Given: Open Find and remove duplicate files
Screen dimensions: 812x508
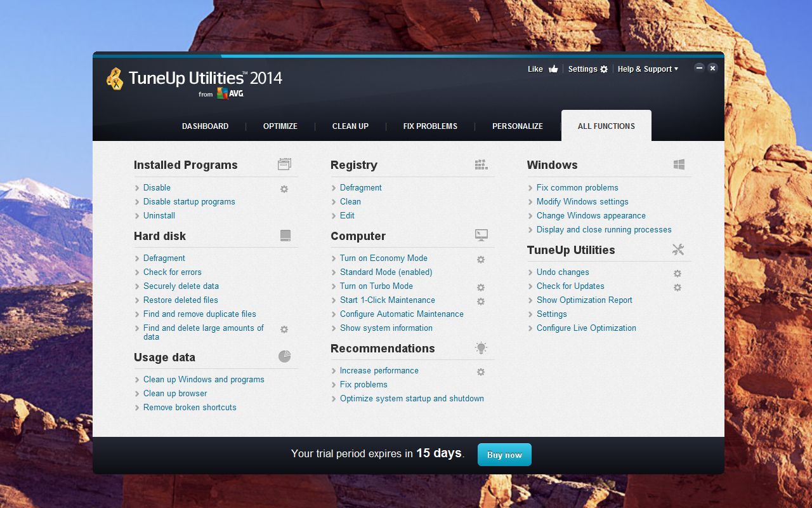Looking at the screenshot, I should tap(200, 314).
